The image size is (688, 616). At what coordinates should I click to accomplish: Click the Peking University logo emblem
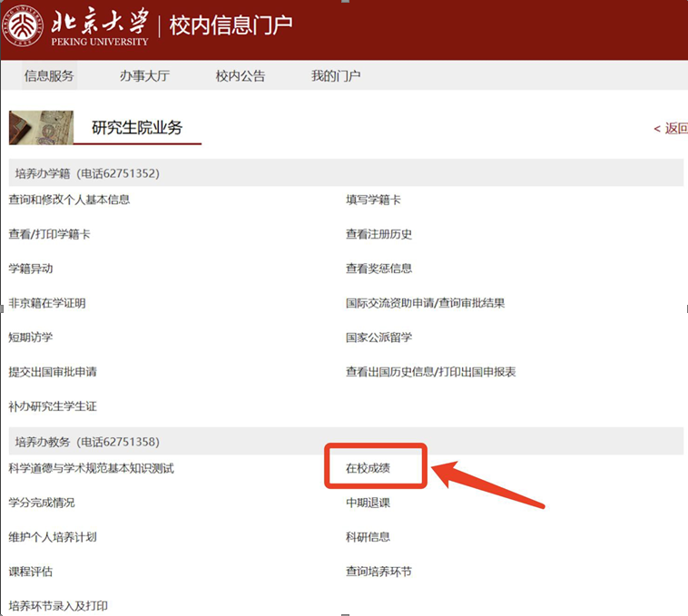point(25,28)
